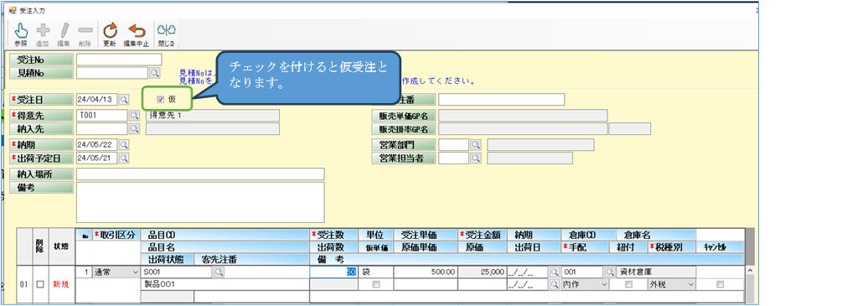868x306 pixels.
Task: Open the 受注日 date lookup magnifier
Action: click(x=124, y=99)
